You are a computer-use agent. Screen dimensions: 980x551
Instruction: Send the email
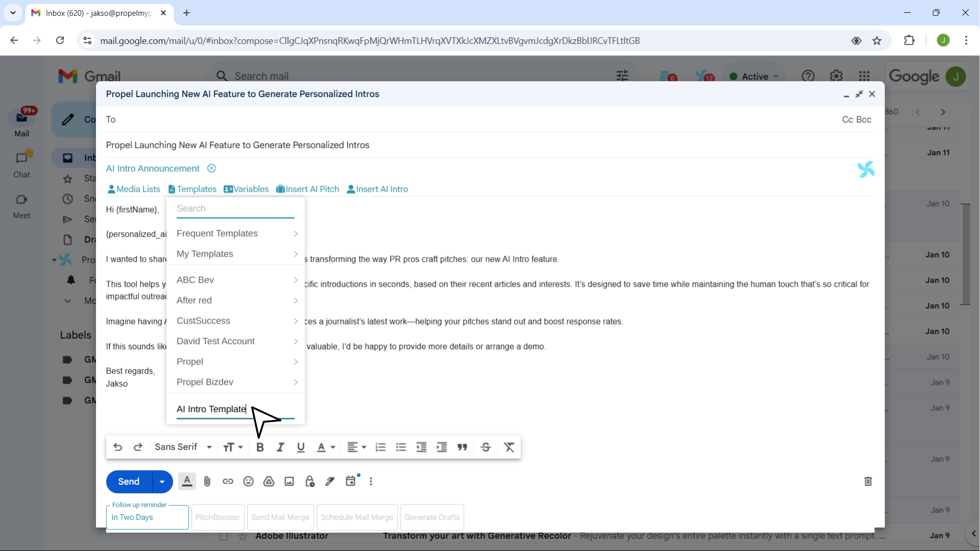point(129,482)
